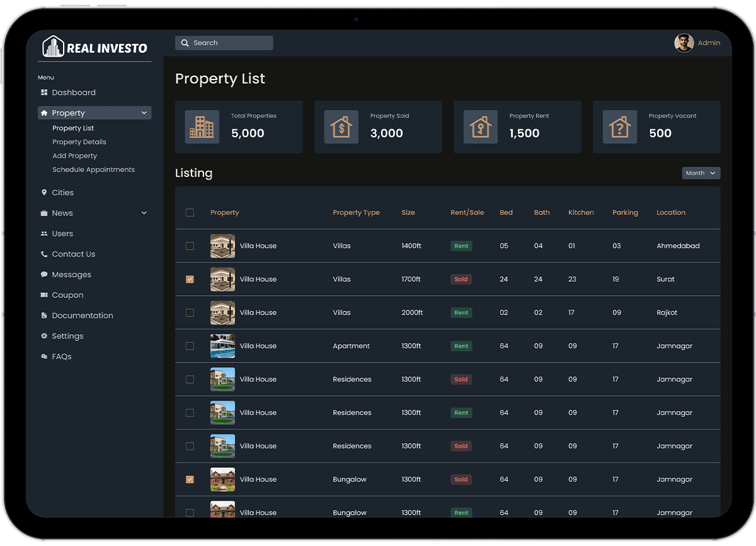Open the Admin avatar picture
The height and width of the screenshot is (546, 756).
(684, 43)
